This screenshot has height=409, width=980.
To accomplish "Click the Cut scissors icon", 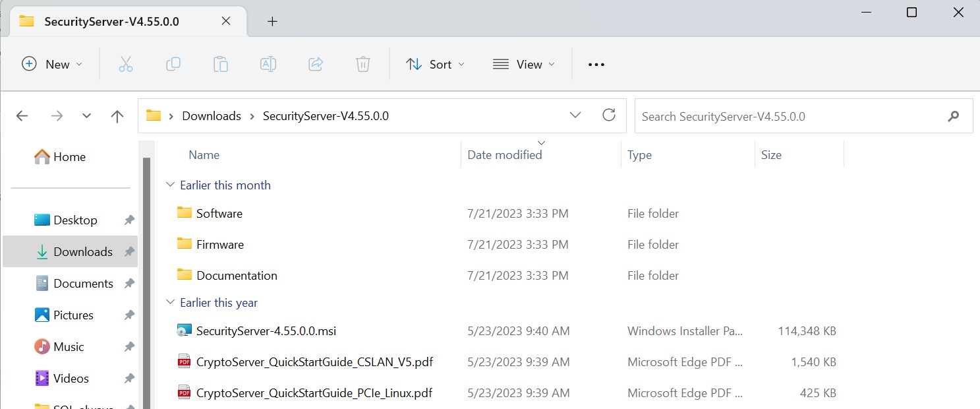I will (x=126, y=64).
